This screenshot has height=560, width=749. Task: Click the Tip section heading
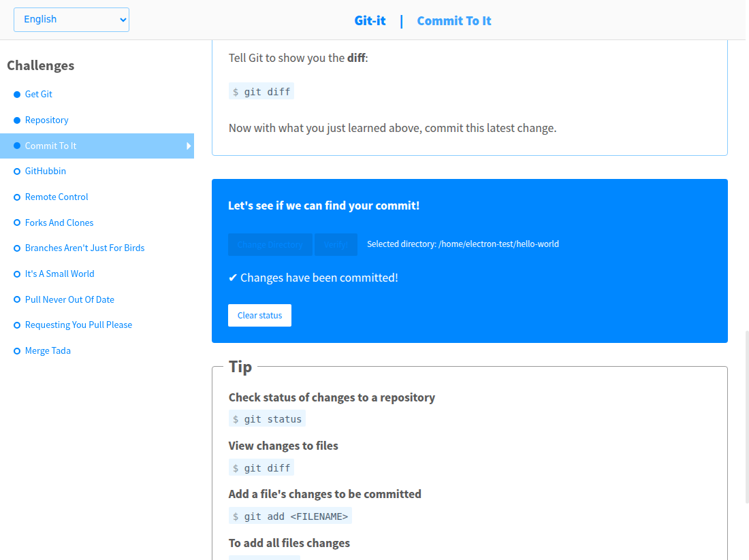(240, 367)
